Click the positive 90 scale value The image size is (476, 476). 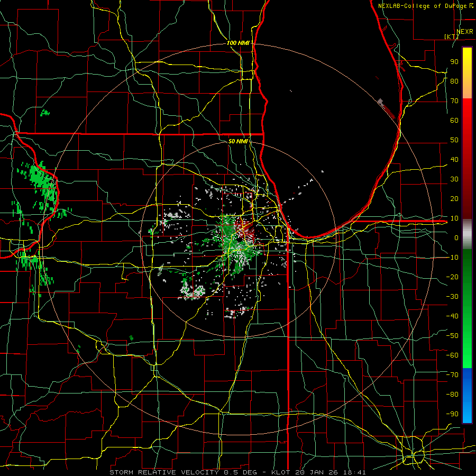tap(454, 62)
